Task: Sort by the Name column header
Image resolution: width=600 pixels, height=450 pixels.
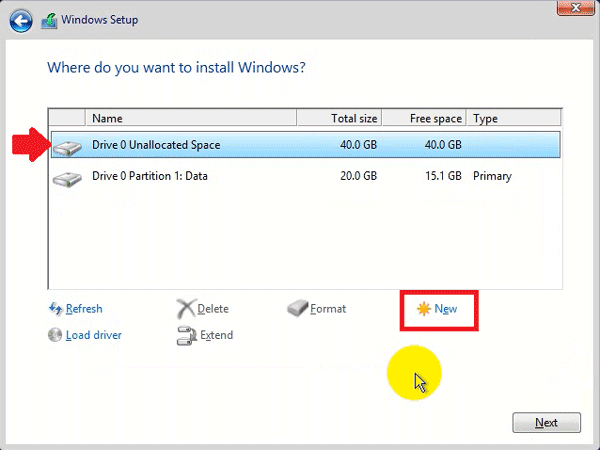Action: tap(190, 118)
